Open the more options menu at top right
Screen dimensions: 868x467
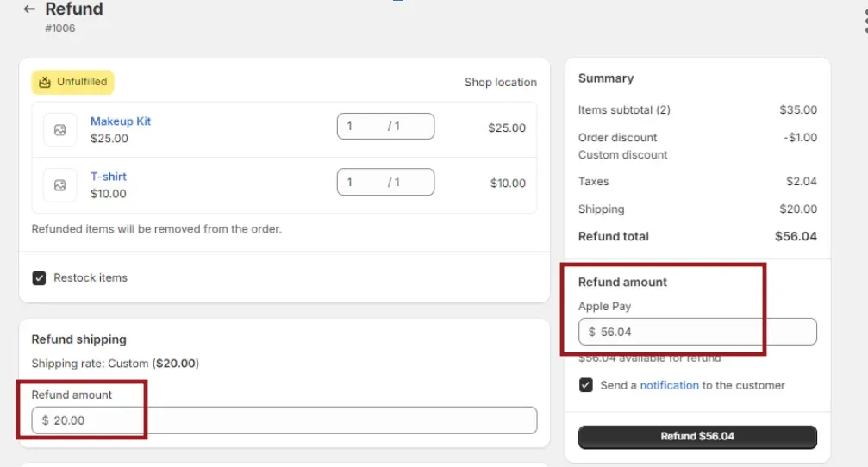coord(865,22)
